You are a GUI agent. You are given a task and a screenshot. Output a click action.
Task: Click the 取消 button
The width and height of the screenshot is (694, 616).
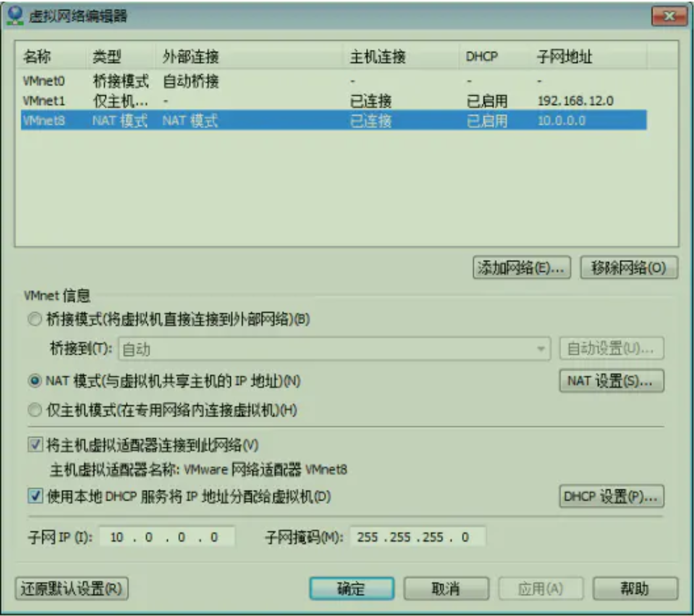coord(446,588)
